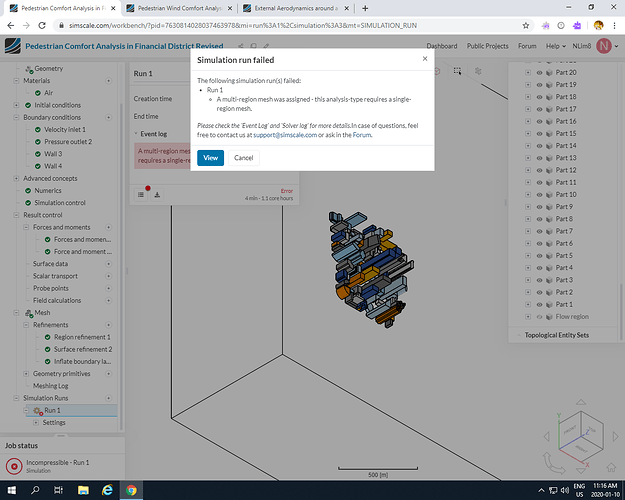625x500 pixels.
Task: Switch to Pedestrian Wind Comfort Analysis tab
Action: click(x=180, y=8)
